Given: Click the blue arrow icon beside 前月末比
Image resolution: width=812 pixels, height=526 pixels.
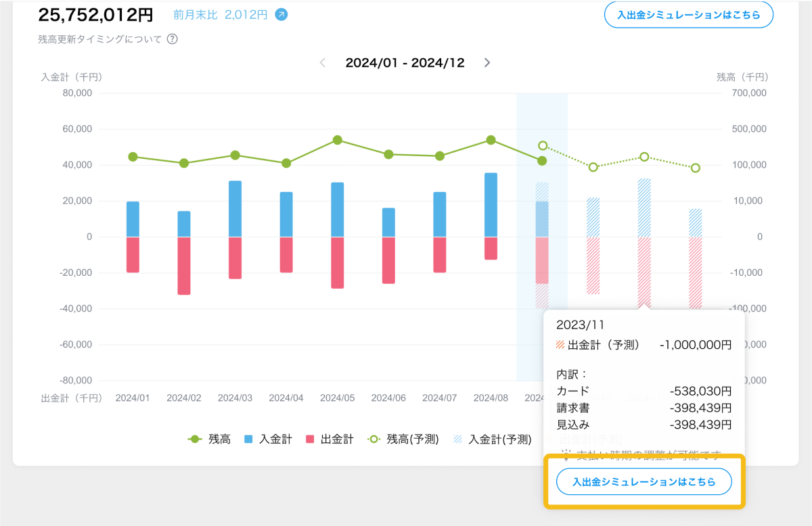Looking at the screenshot, I should click(x=281, y=14).
